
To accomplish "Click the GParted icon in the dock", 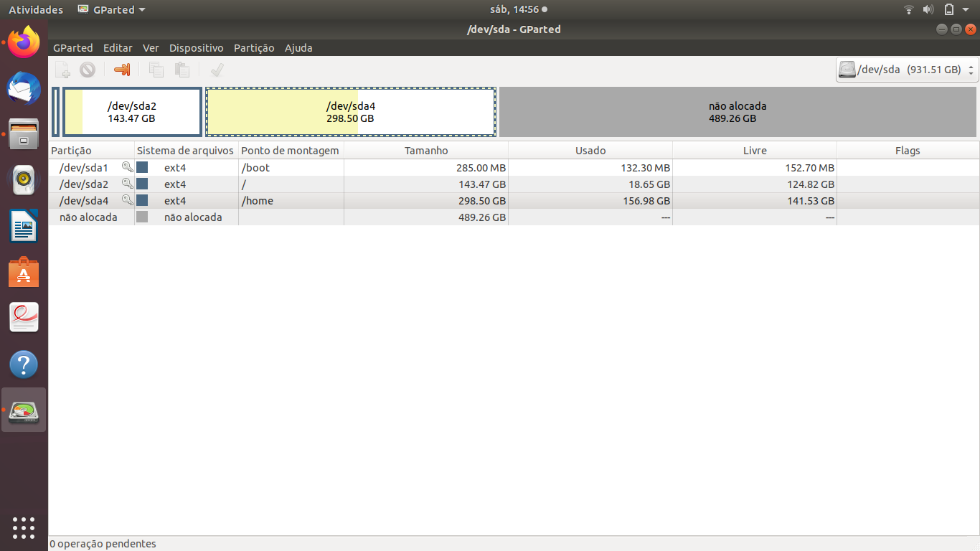I will (24, 410).
